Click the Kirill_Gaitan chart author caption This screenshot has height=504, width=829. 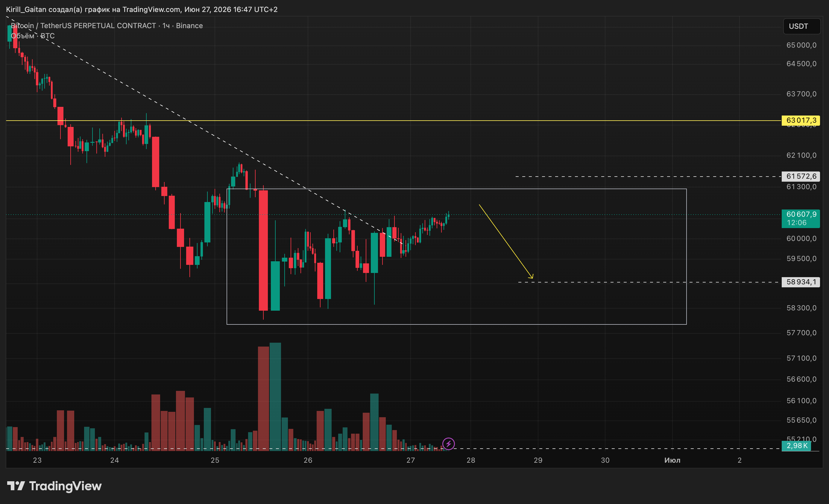pyautogui.click(x=142, y=9)
